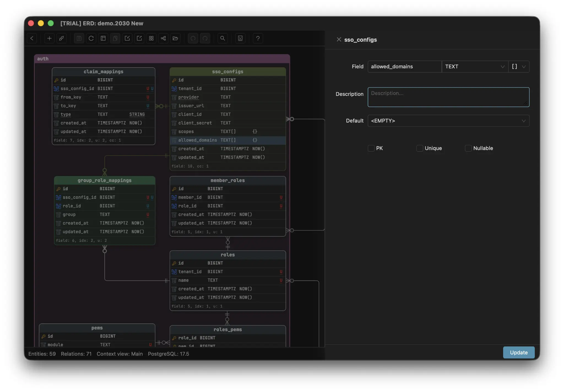Image resolution: width=564 pixels, height=392 pixels.
Task: Open the TEXT data type dropdown
Action: tap(475, 67)
